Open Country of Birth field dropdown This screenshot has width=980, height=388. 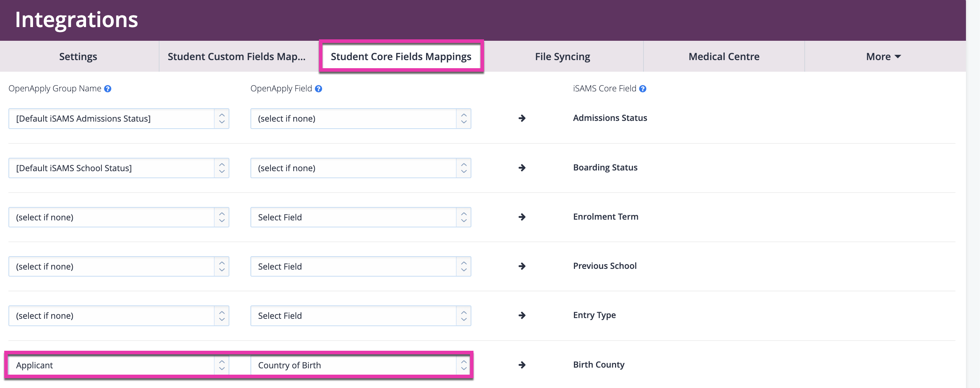pyautogui.click(x=361, y=365)
